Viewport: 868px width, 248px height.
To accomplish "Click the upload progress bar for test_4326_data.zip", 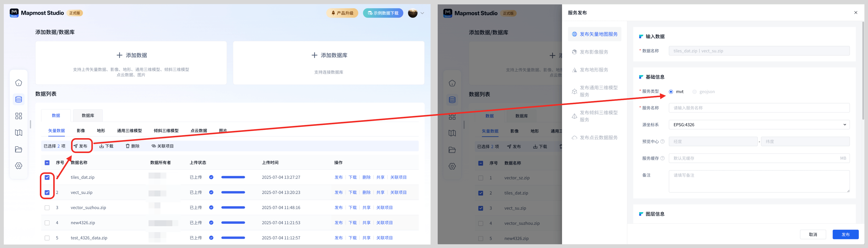I will [x=233, y=238].
